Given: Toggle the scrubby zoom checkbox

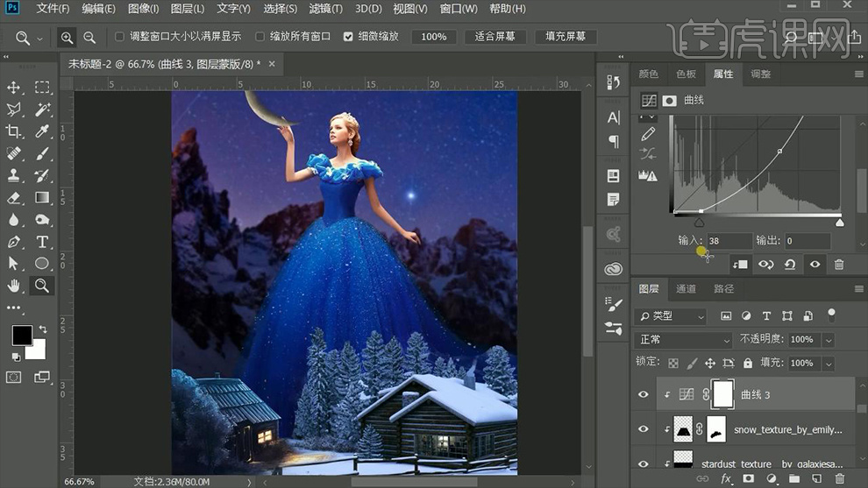Looking at the screenshot, I should [348, 37].
